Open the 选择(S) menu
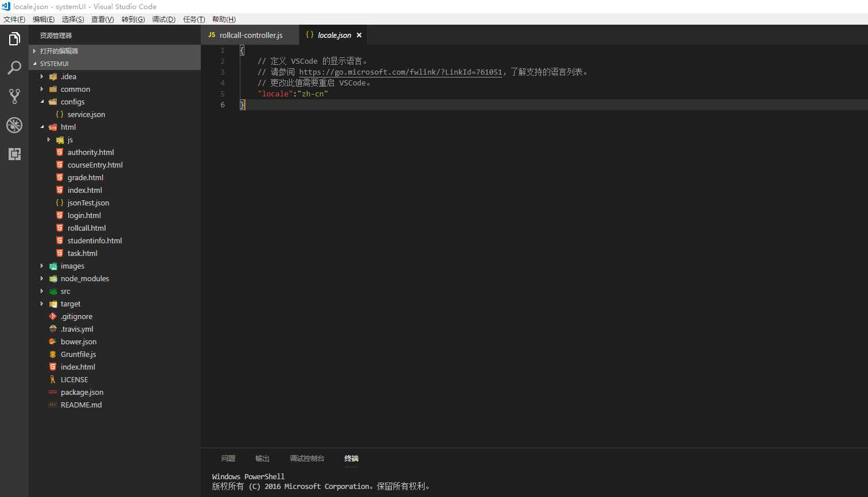868x497 pixels. tap(73, 19)
